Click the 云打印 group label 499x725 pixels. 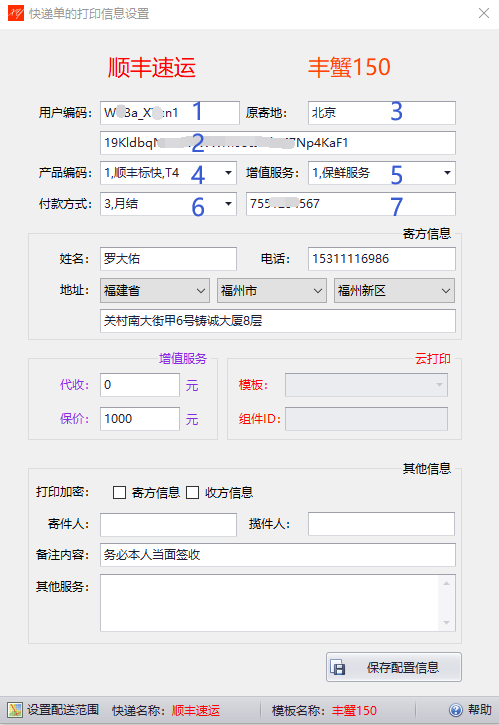(433, 359)
